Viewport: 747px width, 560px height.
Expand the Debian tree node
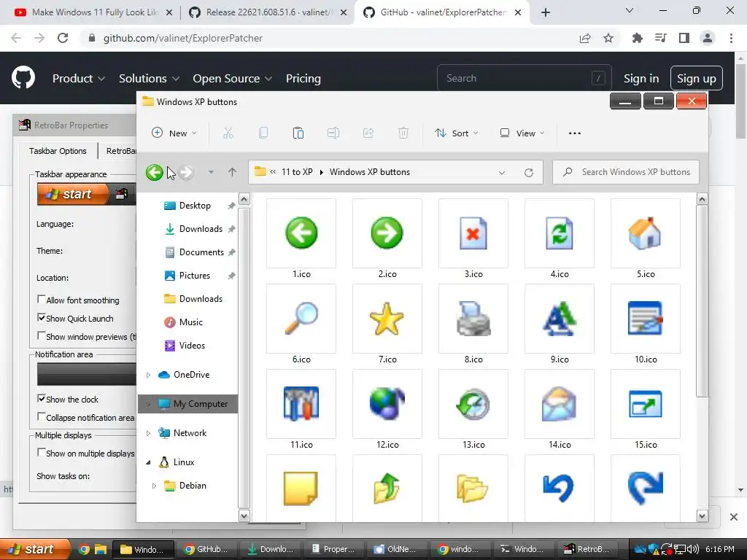click(154, 486)
